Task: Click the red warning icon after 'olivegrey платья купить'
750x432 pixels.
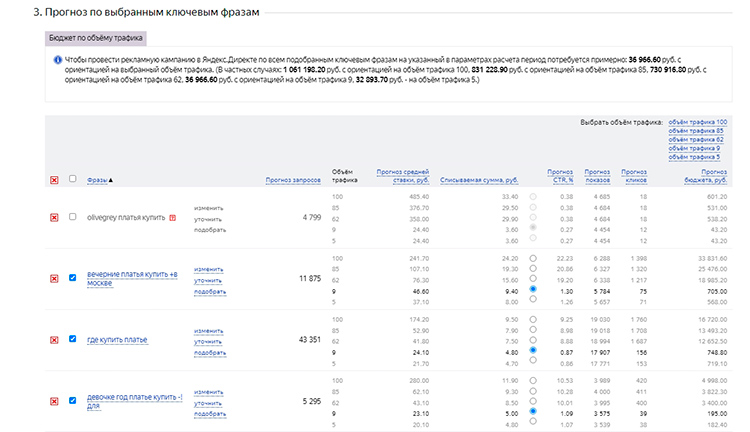Action: tap(172, 217)
